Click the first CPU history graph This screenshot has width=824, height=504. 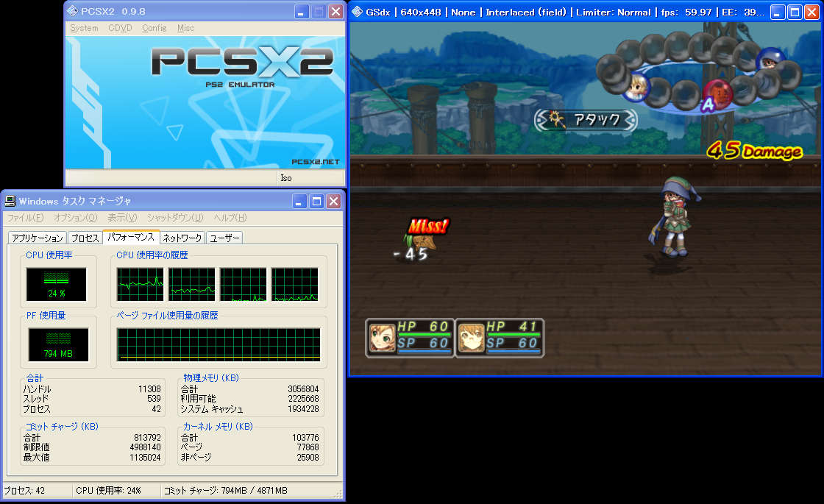[141, 284]
